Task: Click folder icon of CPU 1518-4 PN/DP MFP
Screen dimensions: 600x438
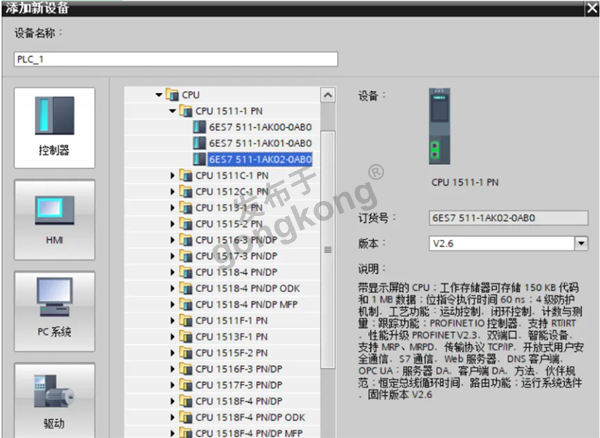Action: pyautogui.click(x=186, y=304)
